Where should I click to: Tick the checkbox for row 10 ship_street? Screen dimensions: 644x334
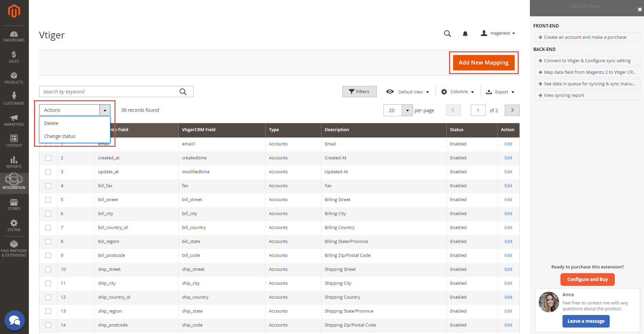tap(48, 269)
